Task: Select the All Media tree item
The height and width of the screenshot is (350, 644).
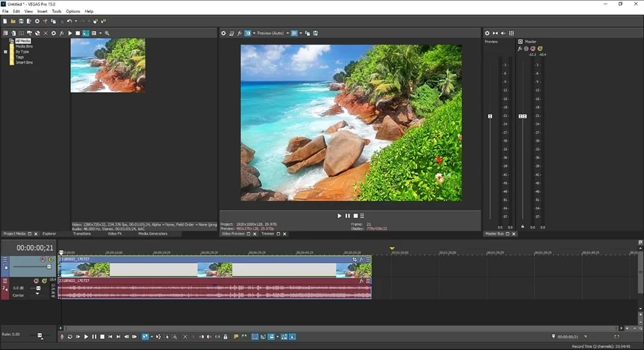Action: pyautogui.click(x=23, y=41)
